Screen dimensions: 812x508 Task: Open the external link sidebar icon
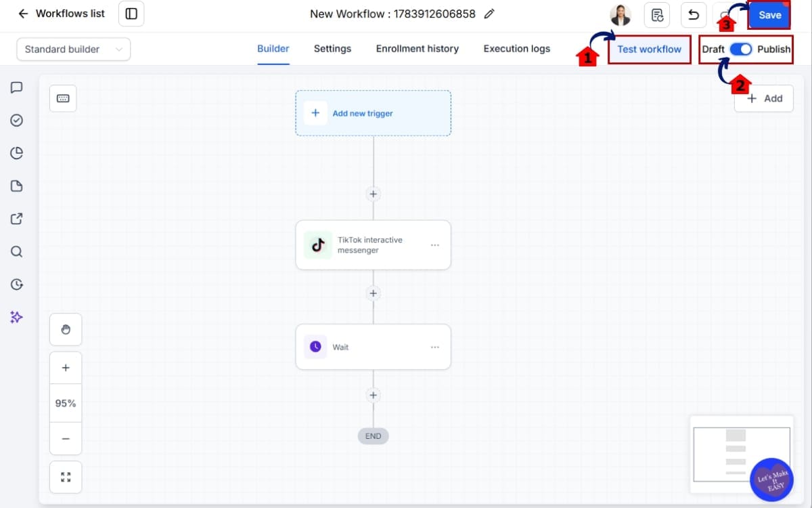click(x=17, y=218)
